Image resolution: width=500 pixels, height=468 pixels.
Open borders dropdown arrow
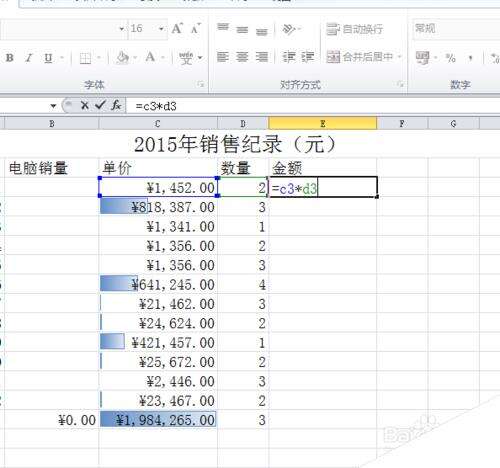pos(99,58)
